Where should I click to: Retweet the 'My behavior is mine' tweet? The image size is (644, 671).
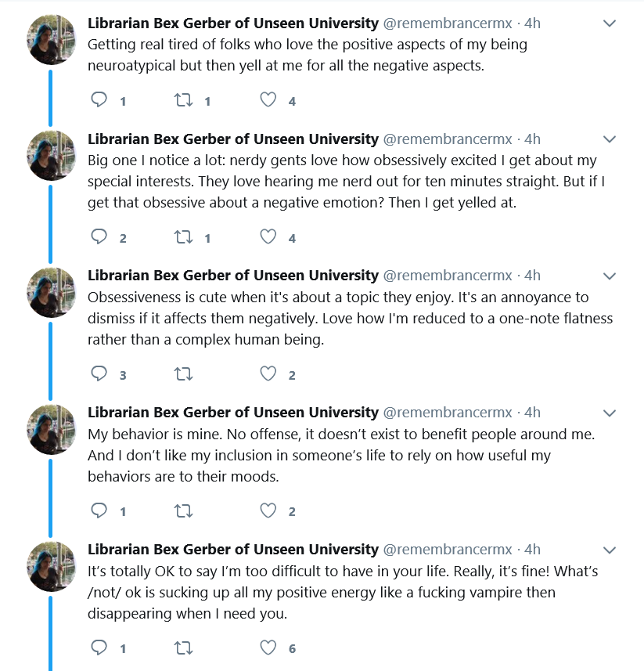pos(183,511)
